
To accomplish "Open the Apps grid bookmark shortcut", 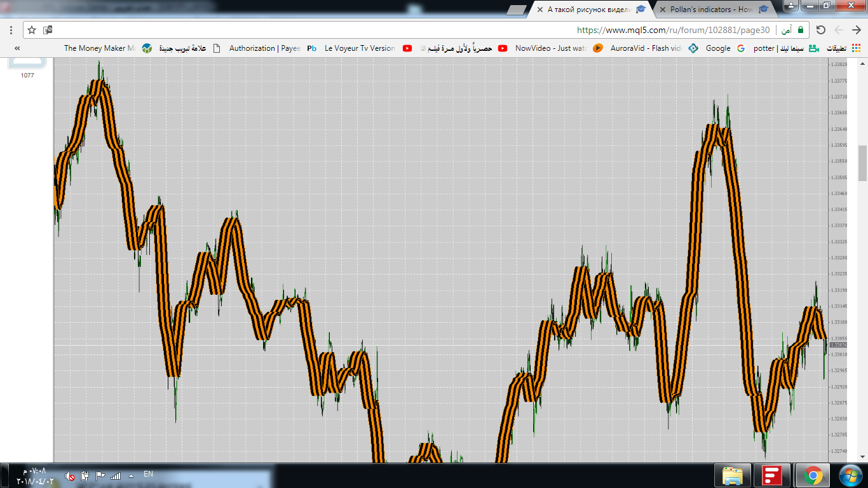I will coord(857,48).
